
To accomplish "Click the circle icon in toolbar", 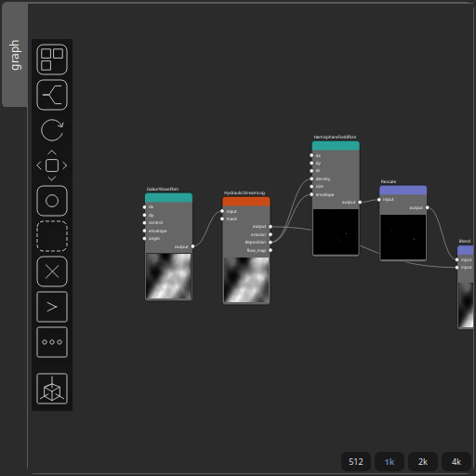I will point(52,201).
